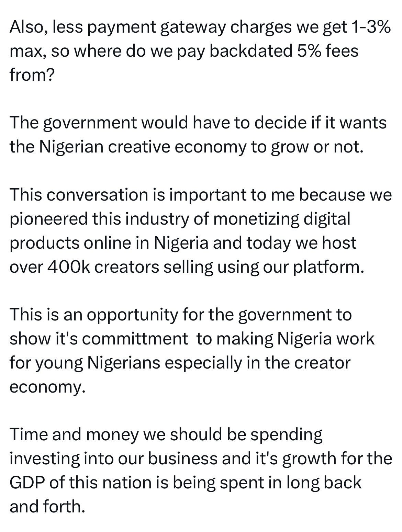
Task: Click the phrase 'backdated 5% fees'
Action: point(283,51)
